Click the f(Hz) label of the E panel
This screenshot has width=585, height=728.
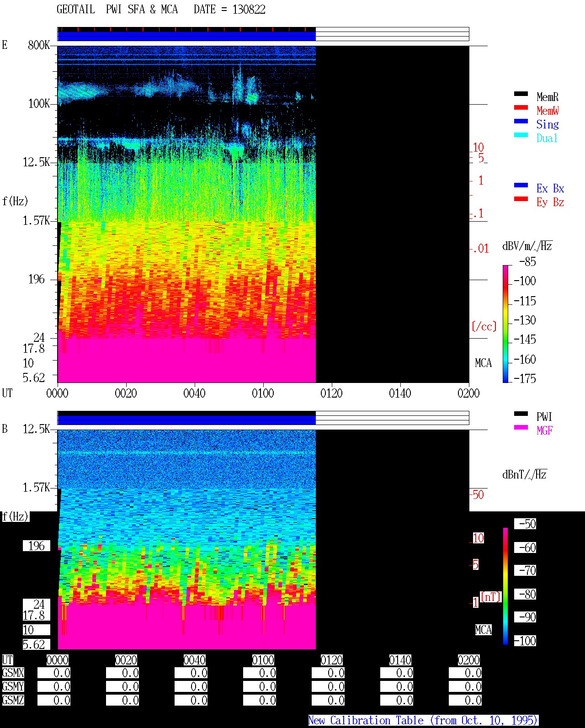15,201
